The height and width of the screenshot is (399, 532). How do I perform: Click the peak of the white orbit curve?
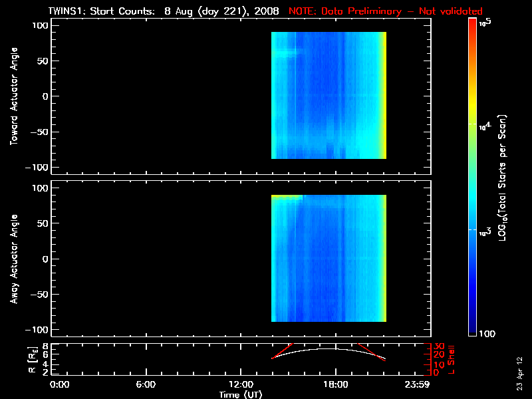[x=336, y=348]
